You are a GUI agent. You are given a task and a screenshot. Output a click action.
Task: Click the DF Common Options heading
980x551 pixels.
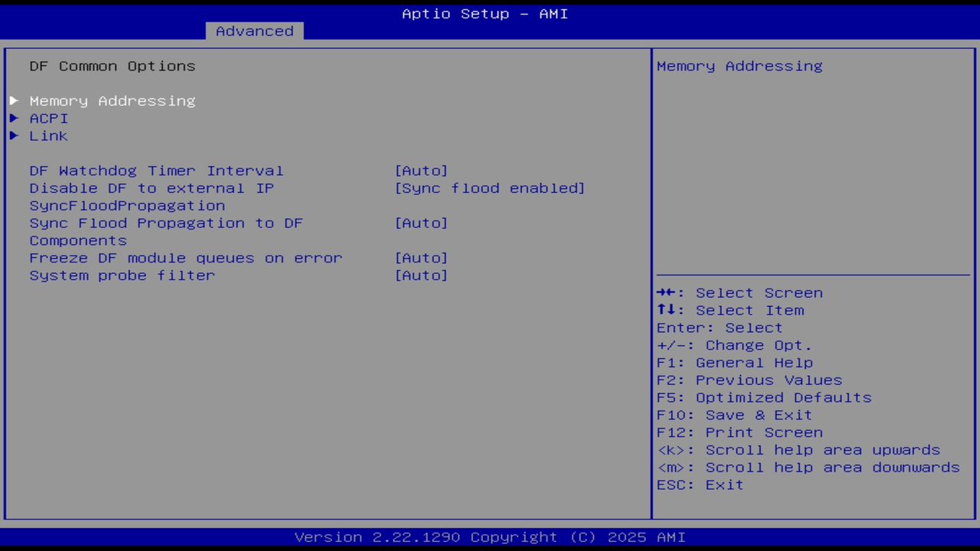[112, 66]
